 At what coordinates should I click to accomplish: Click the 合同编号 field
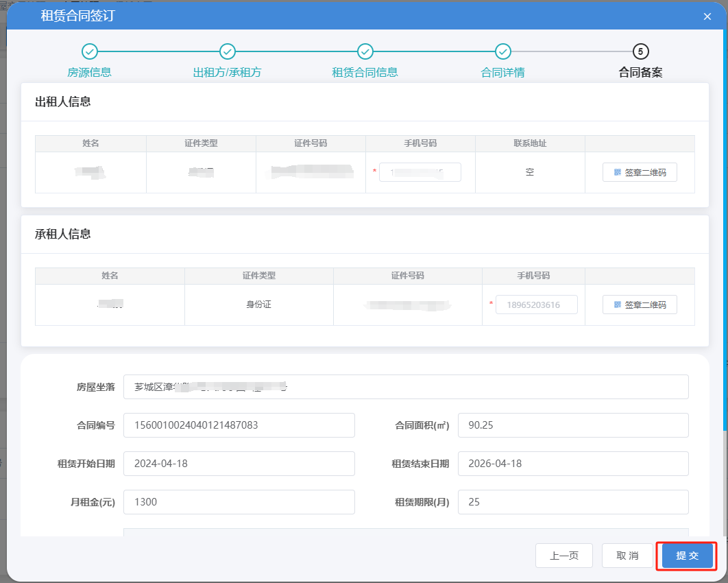(239, 425)
